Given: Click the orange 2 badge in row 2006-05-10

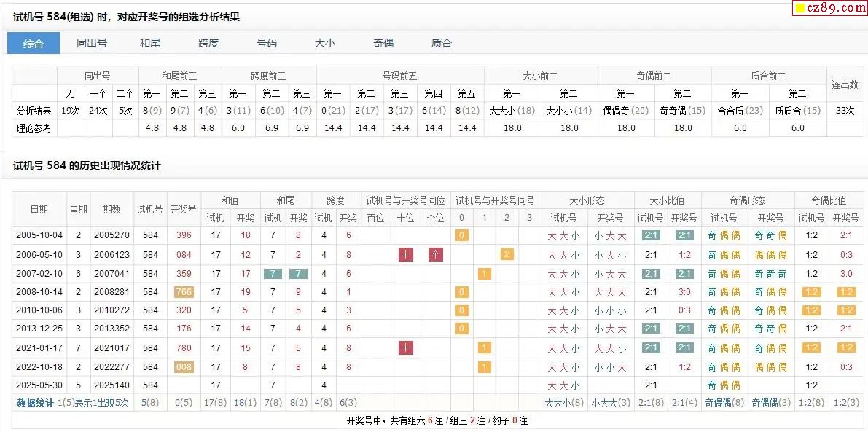Looking at the screenshot, I should click(x=507, y=254).
